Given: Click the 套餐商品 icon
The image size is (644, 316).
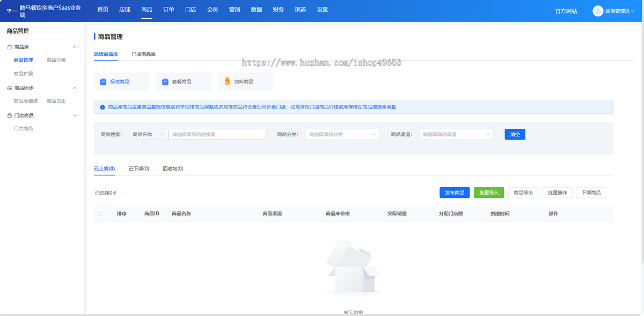Looking at the screenshot, I should (165, 82).
